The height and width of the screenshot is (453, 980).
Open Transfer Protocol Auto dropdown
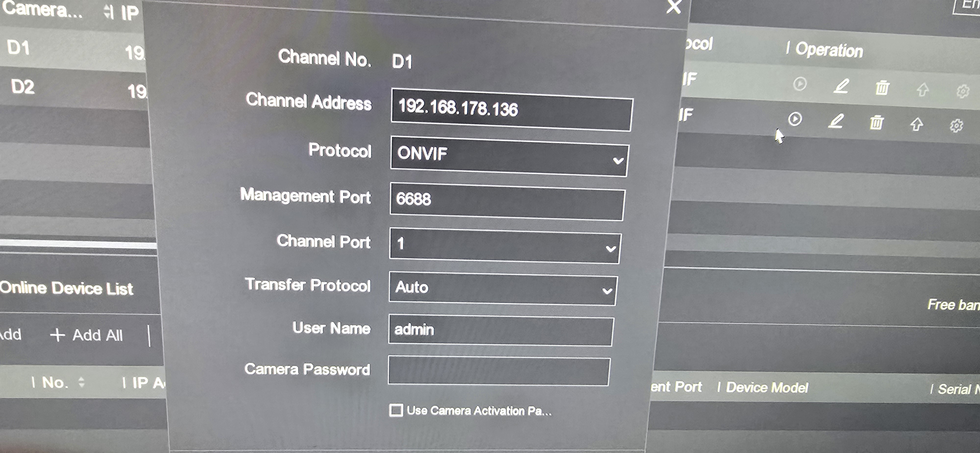pyautogui.click(x=503, y=288)
